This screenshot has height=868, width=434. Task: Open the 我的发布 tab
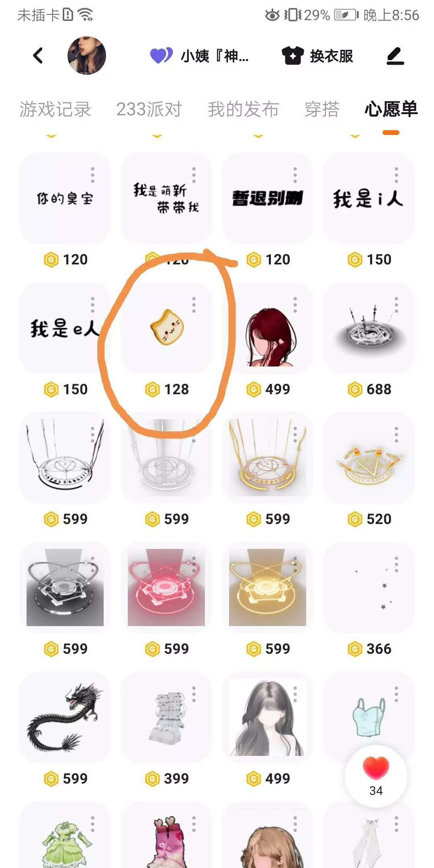tap(243, 109)
